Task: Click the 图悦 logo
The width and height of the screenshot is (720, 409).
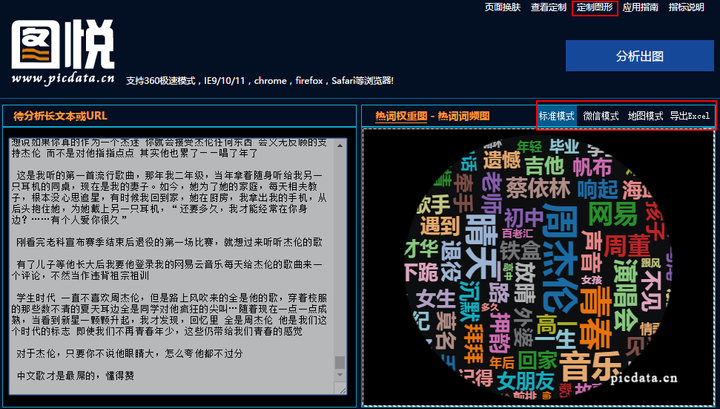Action: [x=63, y=45]
